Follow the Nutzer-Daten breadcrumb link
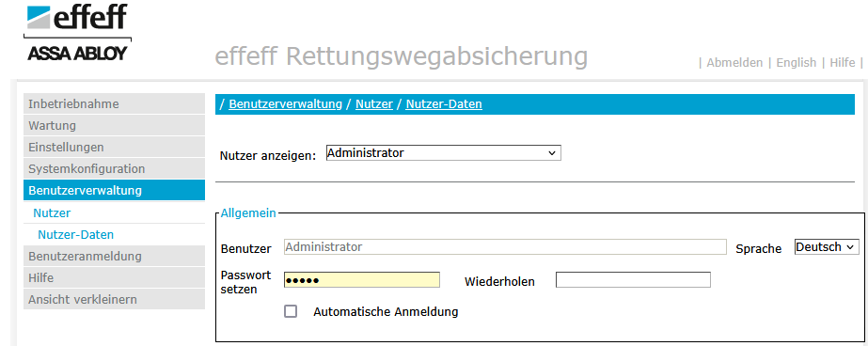 point(444,104)
